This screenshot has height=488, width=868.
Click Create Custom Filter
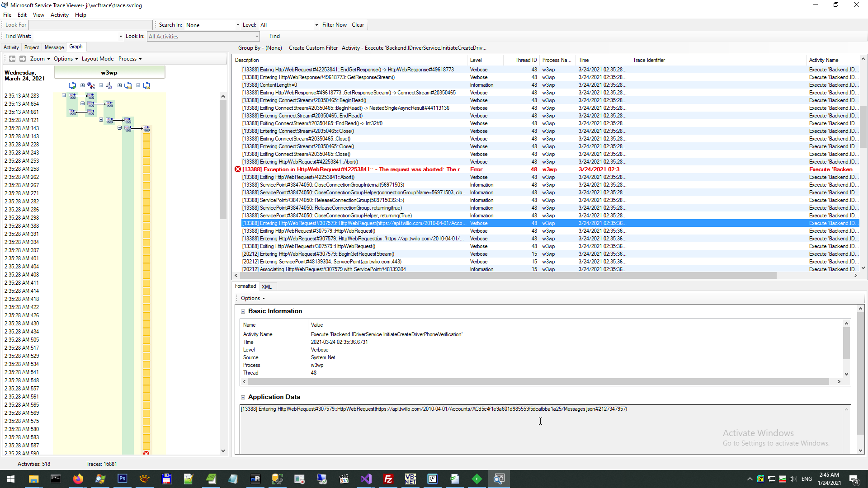click(x=313, y=48)
